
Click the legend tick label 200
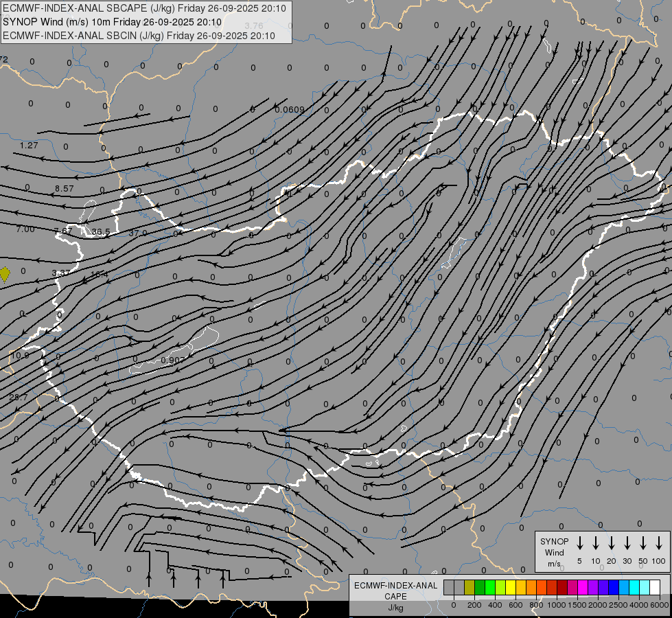474,605
